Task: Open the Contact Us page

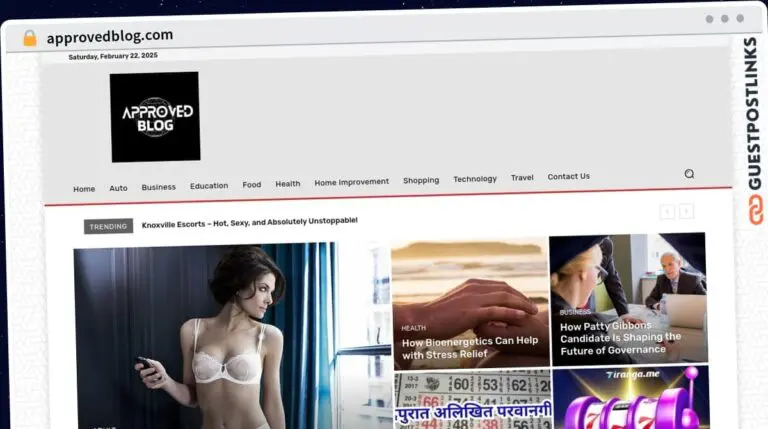Action: (568, 177)
